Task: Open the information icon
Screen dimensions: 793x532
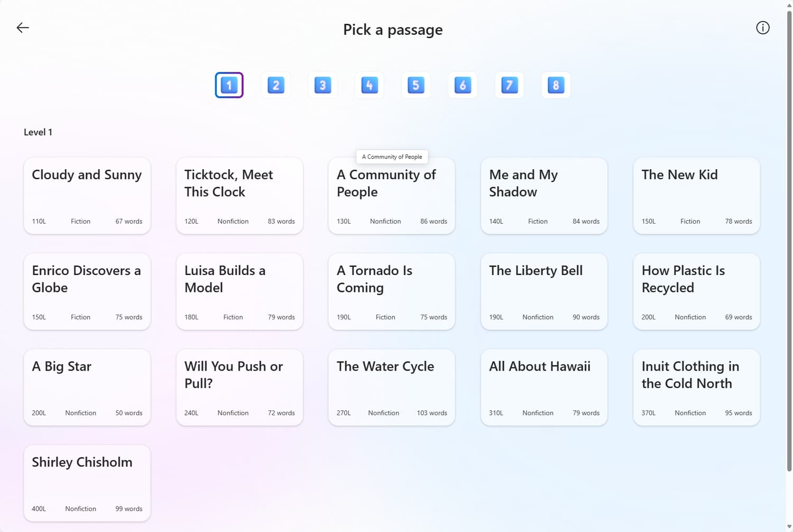Action: 762,28
